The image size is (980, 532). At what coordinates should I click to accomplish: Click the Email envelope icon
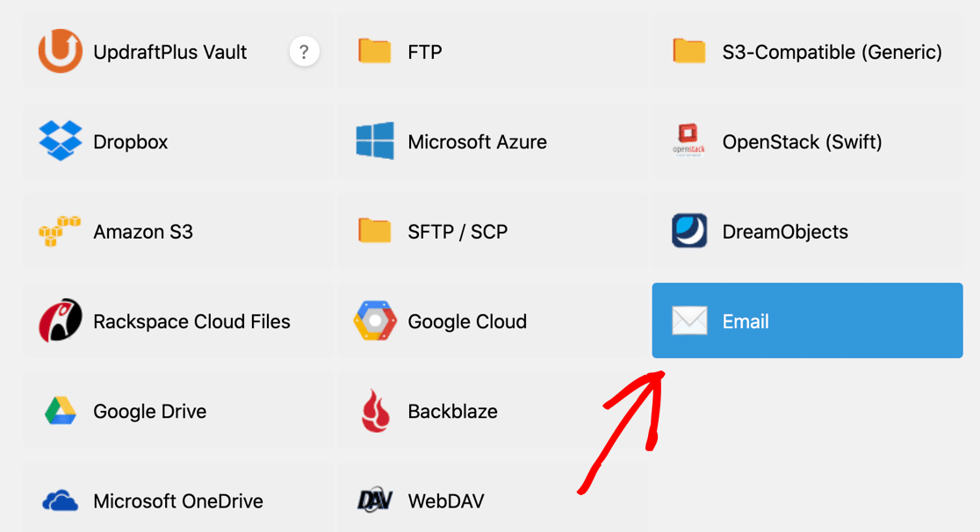coord(688,320)
